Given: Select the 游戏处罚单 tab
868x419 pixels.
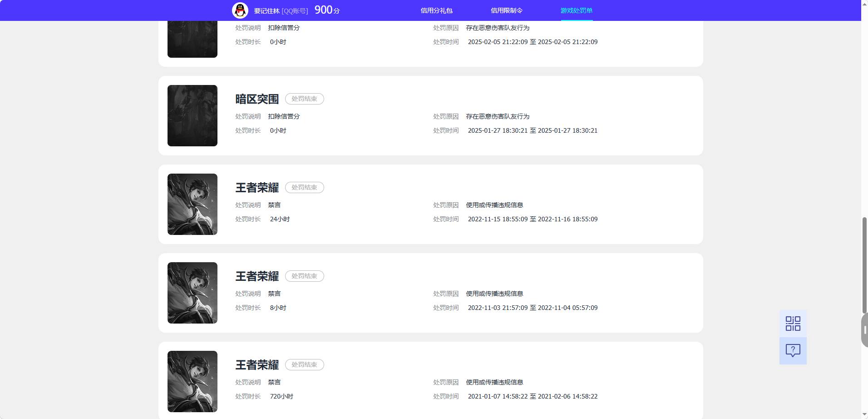Looking at the screenshot, I should coord(576,10).
